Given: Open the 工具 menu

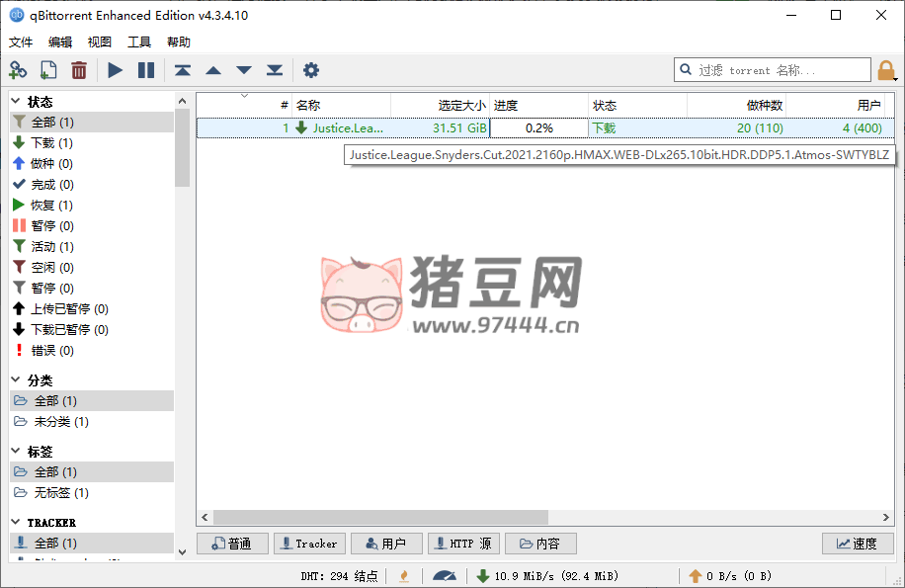Looking at the screenshot, I should [139, 42].
